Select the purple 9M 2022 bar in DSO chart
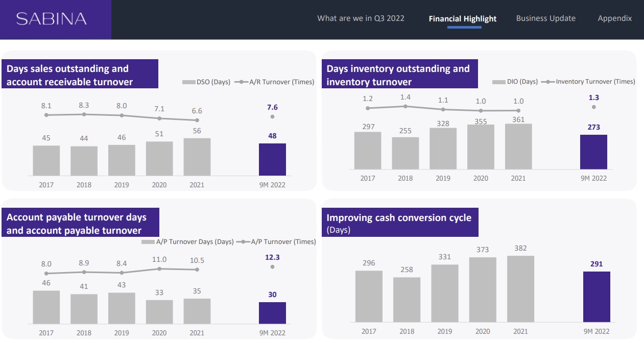Viewport: 644px width, 343px height. click(x=272, y=160)
